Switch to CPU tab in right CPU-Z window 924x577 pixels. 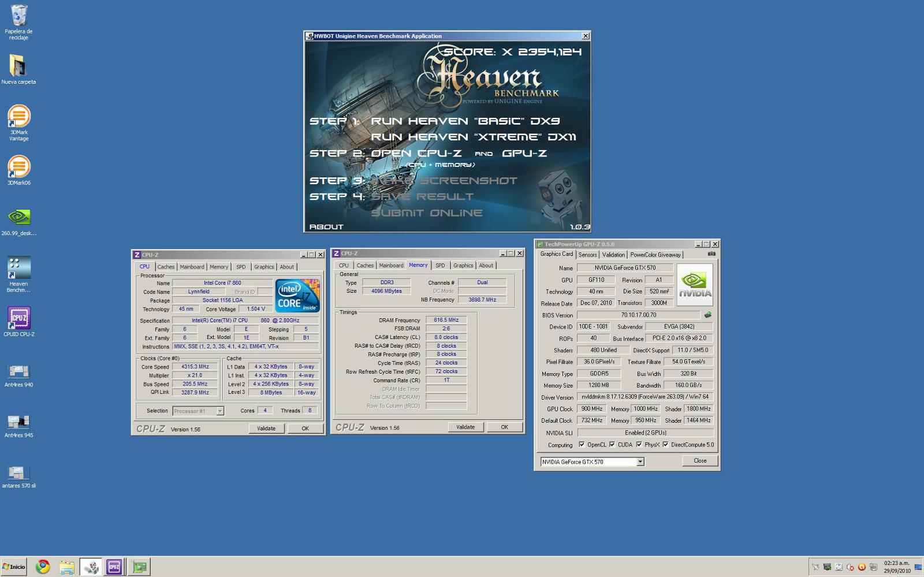click(344, 266)
